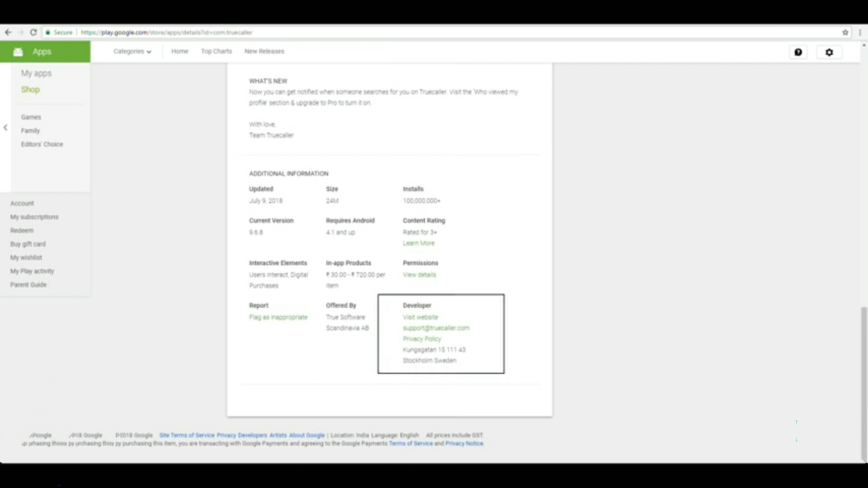
Task: Click Flag as inappropriate link
Action: (x=278, y=317)
